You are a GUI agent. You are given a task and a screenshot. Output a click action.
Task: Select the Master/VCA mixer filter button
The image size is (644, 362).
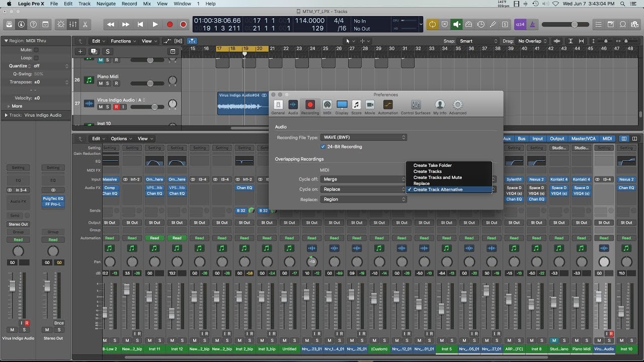pos(583,139)
